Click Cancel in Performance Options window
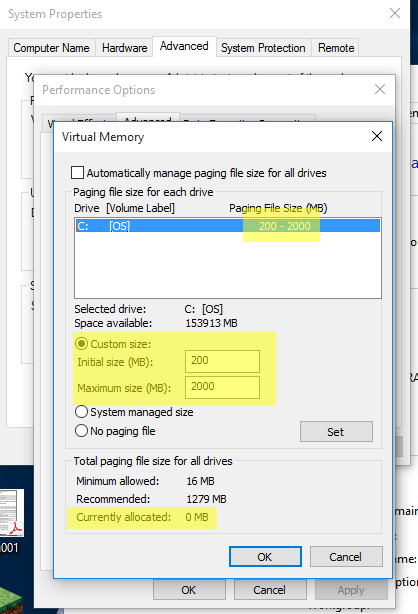Screen dimensions: 418x614 (270, 589)
